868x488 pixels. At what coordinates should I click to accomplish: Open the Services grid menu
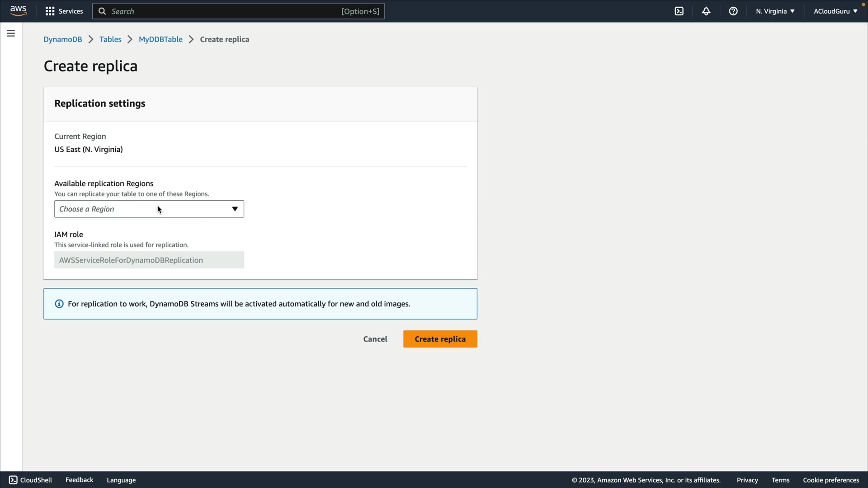tap(64, 11)
